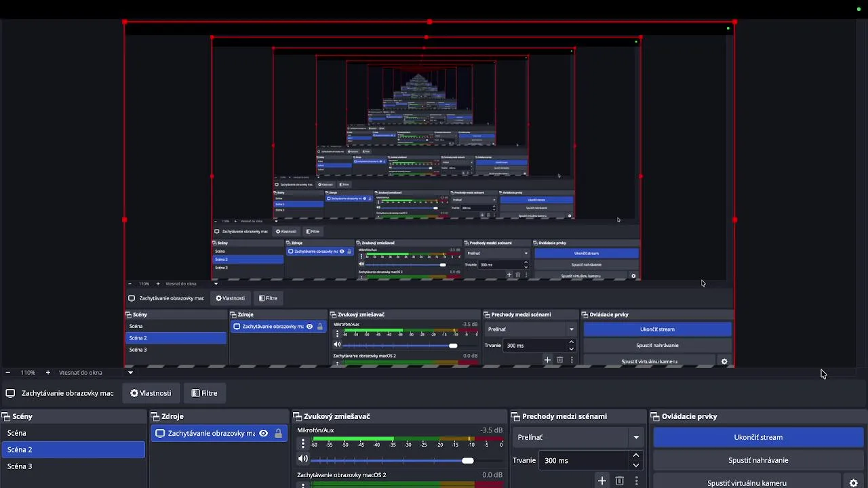Image resolution: width=868 pixels, height=488 pixels.
Task: Click the Prechody medzi scénami dock icon
Action: (x=515, y=417)
